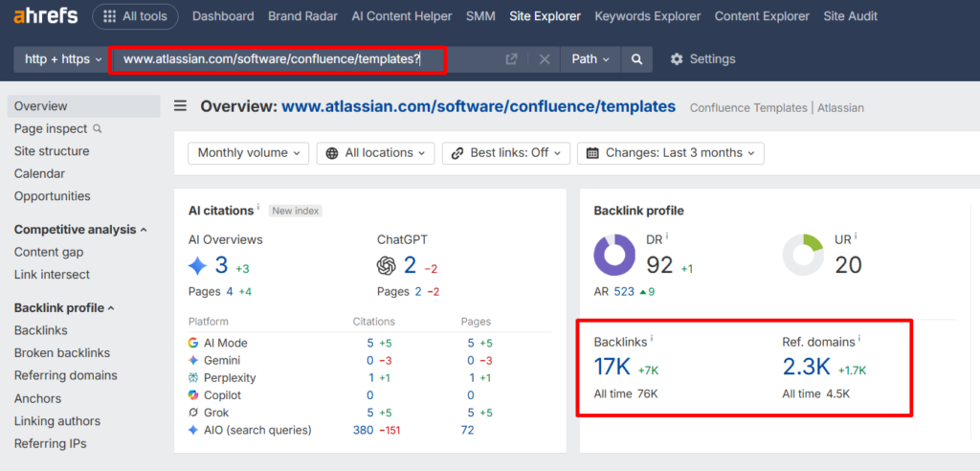Open the All locations dropdown
This screenshot has height=471, width=980.
(375, 153)
